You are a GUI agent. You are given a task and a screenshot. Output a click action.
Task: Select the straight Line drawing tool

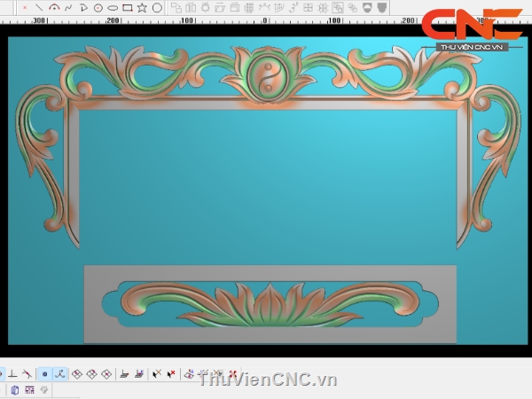39,7
